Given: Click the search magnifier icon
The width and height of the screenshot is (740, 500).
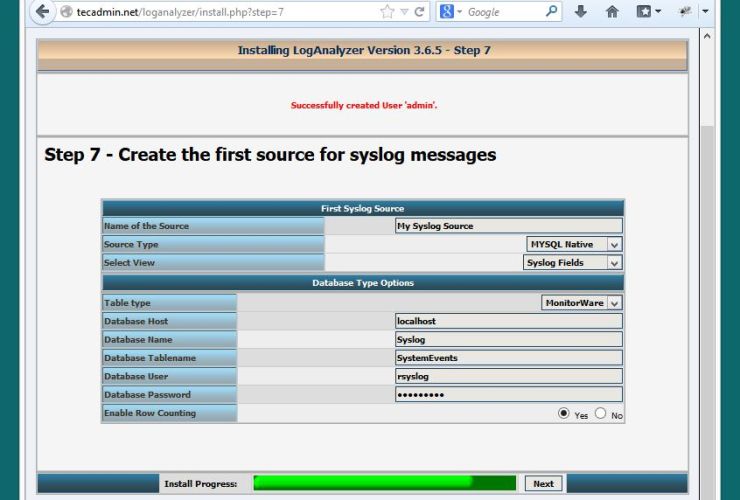Looking at the screenshot, I should pyautogui.click(x=552, y=12).
